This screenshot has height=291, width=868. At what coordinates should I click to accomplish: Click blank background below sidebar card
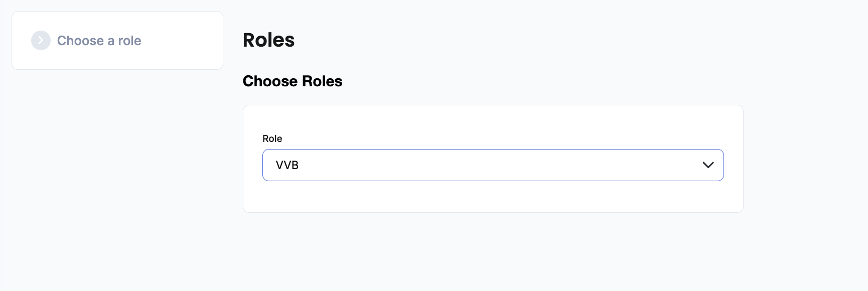click(x=117, y=176)
